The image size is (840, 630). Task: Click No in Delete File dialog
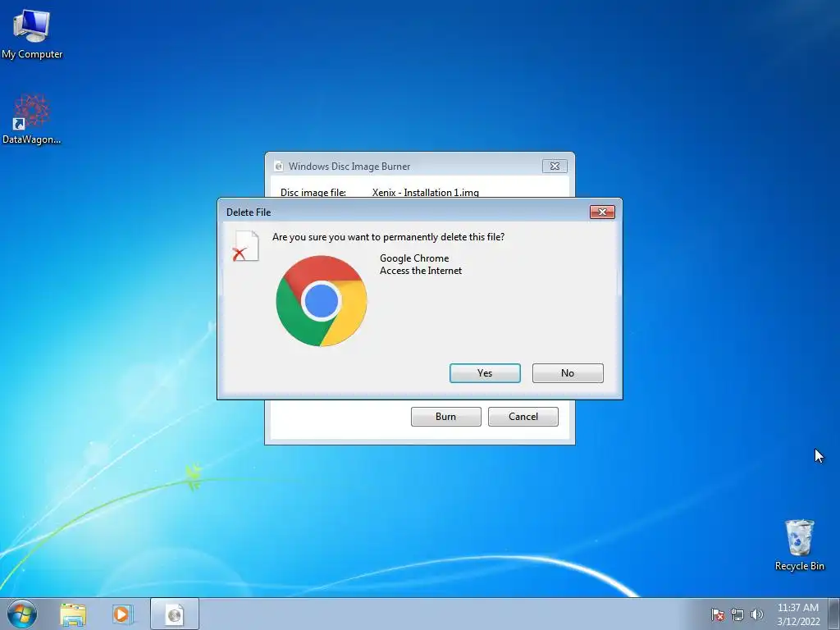coord(568,373)
